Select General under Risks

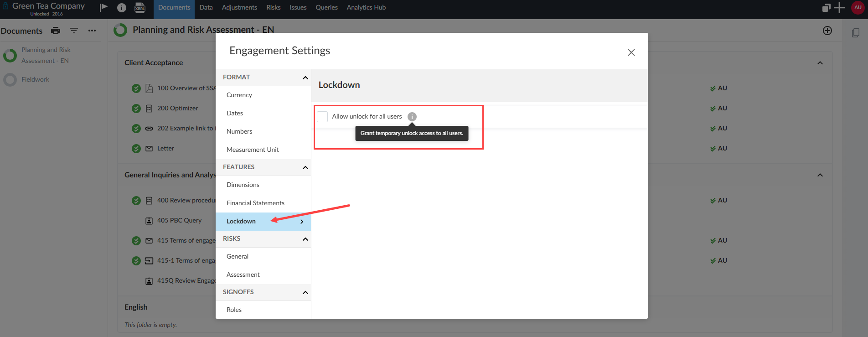point(263,256)
